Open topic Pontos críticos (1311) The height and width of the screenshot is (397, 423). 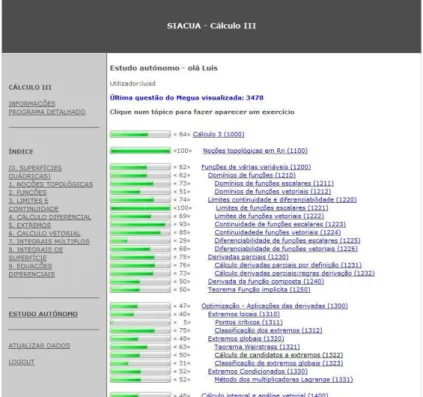248,322
